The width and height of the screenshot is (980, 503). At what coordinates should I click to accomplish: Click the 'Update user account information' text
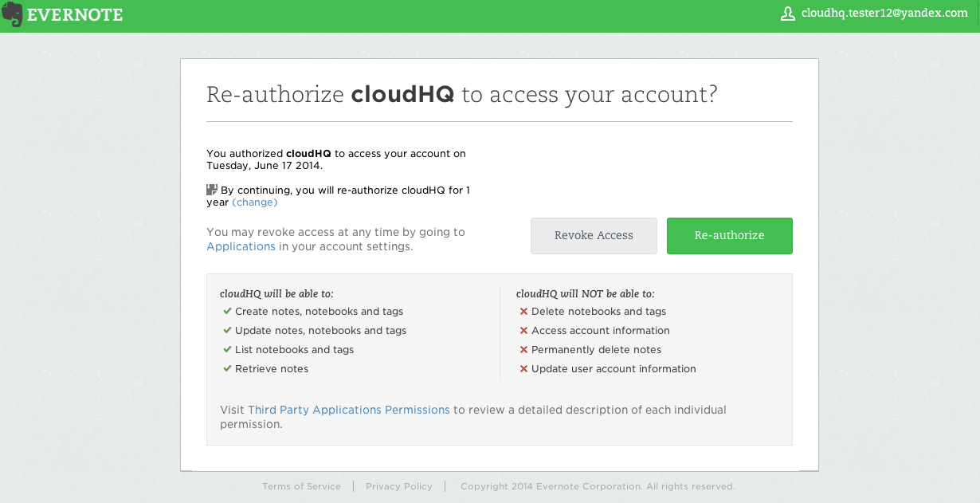[x=613, y=369]
